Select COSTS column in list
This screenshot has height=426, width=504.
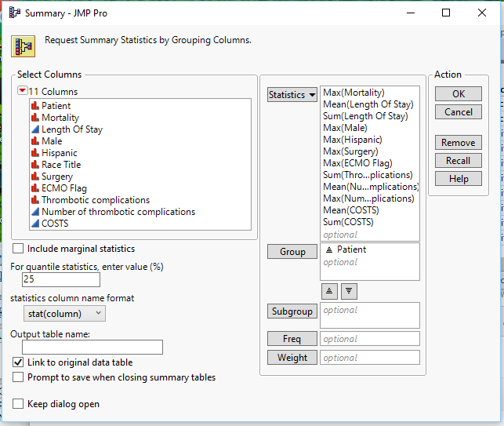point(55,224)
